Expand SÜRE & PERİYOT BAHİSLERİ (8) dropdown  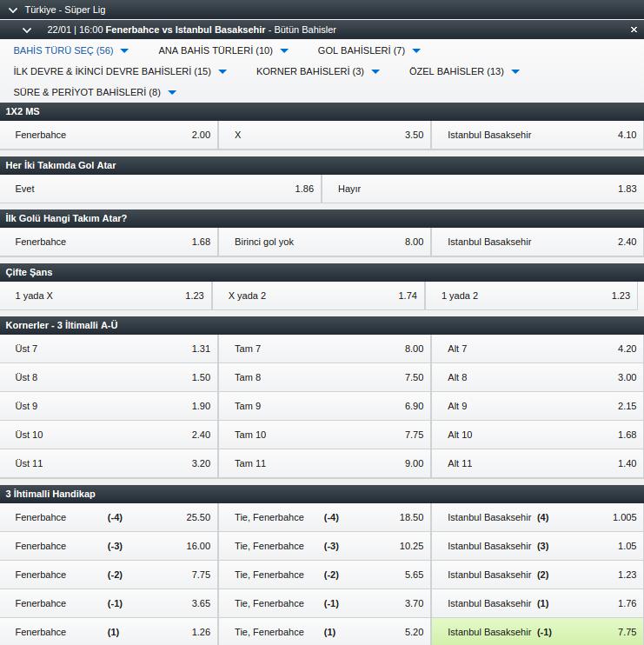pyautogui.click(x=95, y=92)
